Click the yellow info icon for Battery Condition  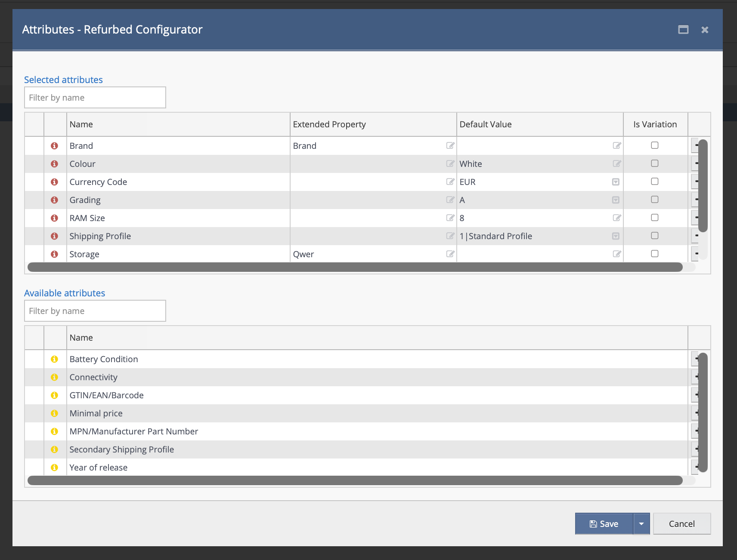[x=54, y=359]
